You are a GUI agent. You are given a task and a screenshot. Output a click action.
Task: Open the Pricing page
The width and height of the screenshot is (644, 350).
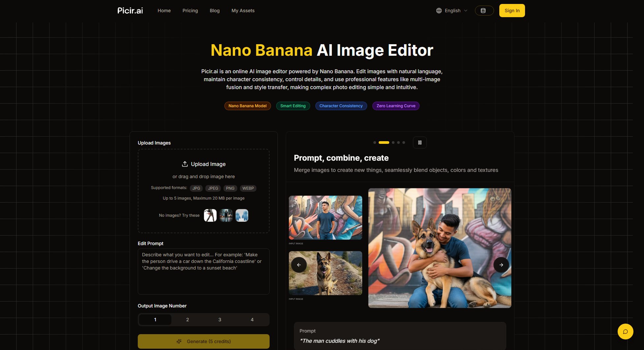(x=190, y=11)
